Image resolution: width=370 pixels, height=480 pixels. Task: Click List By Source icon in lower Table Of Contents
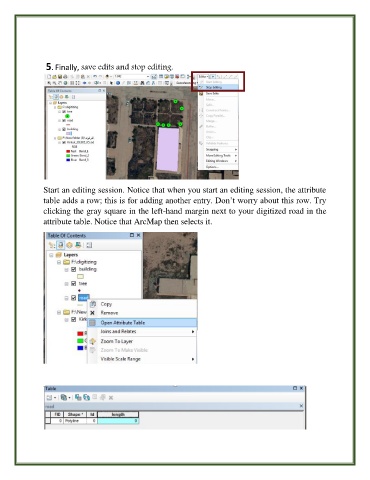[x=61, y=245]
